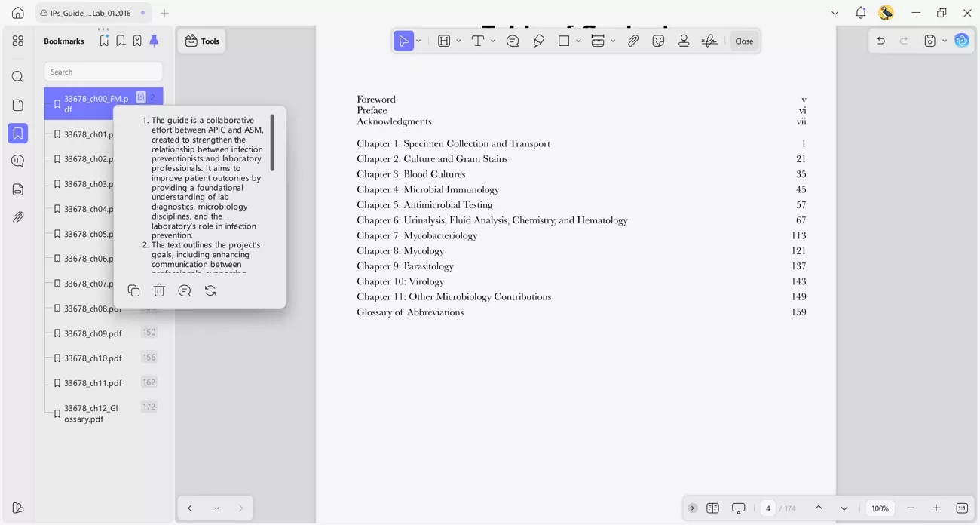Go to the next page
The height and width of the screenshot is (525, 980).
pos(844,508)
